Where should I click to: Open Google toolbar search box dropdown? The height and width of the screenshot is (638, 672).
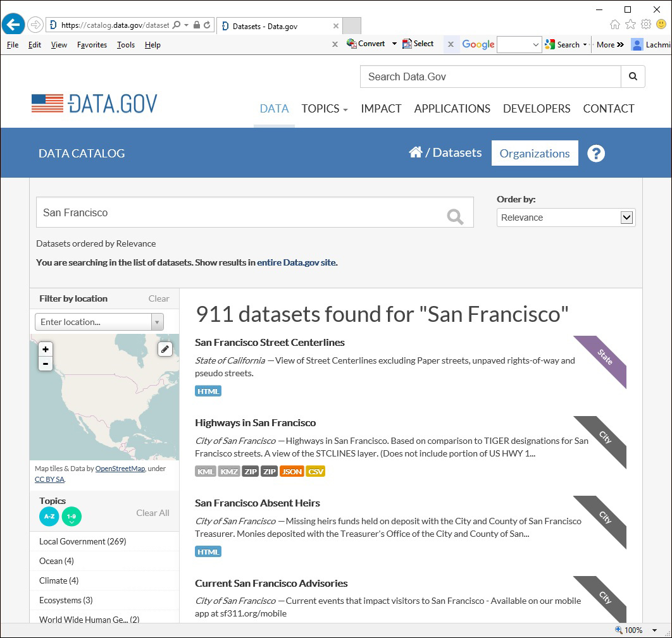pos(535,44)
